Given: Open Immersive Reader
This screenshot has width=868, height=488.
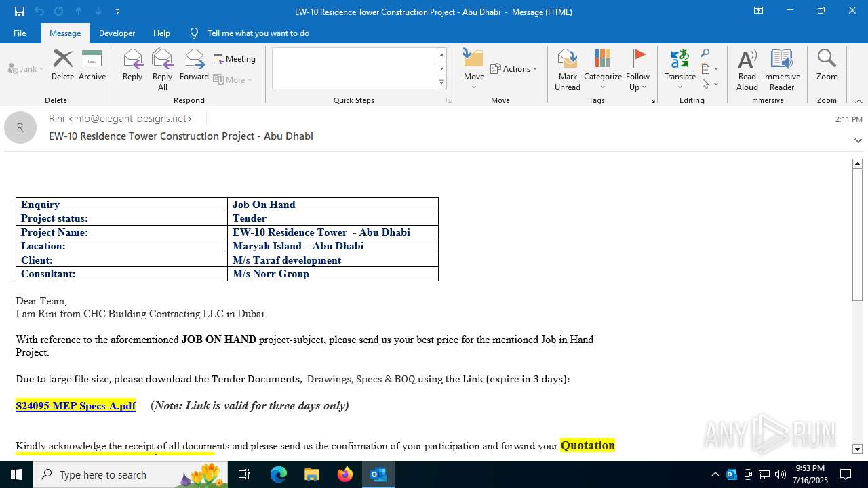Looking at the screenshot, I should coord(781,69).
